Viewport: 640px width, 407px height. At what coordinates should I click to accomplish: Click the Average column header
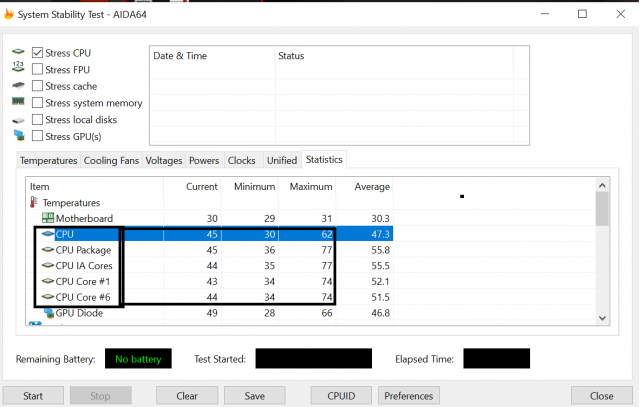pos(364,187)
